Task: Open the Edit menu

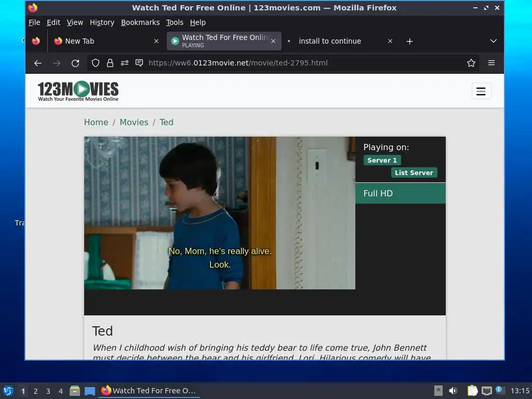Action: click(x=54, y=22)
